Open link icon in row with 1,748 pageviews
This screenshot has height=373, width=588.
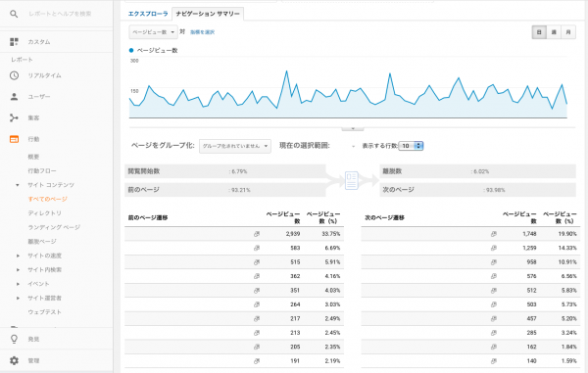pyautogui.click(x=494, y=234)
